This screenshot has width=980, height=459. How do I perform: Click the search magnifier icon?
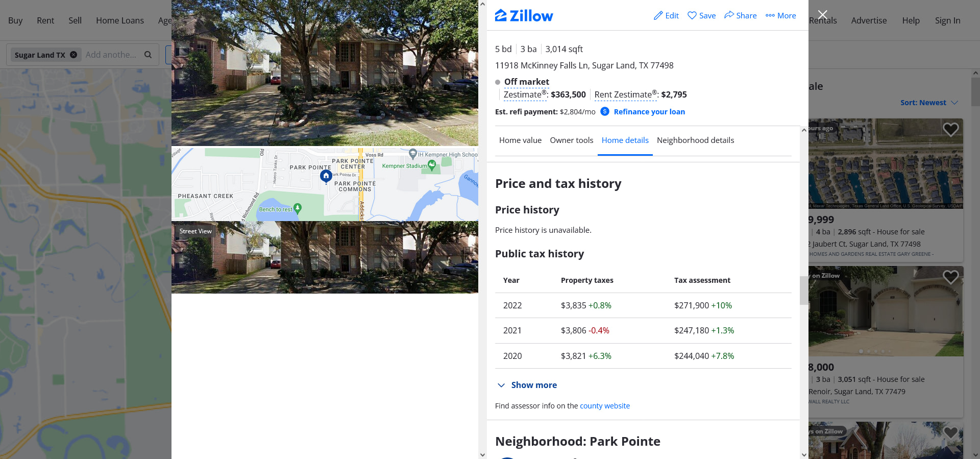point(148,55)
